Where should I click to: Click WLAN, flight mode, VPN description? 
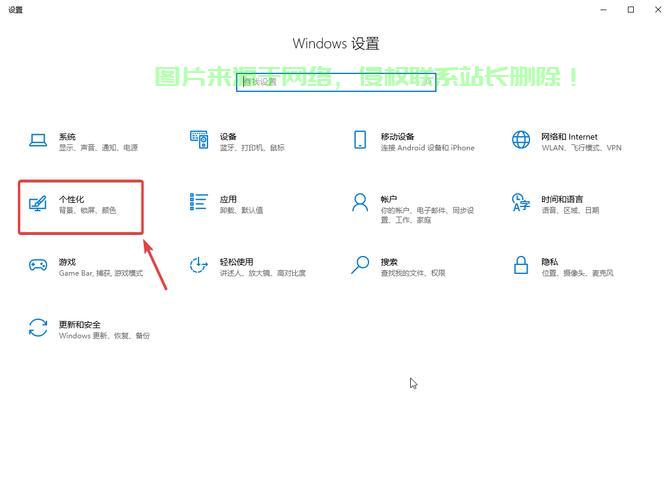coord(582,148)
